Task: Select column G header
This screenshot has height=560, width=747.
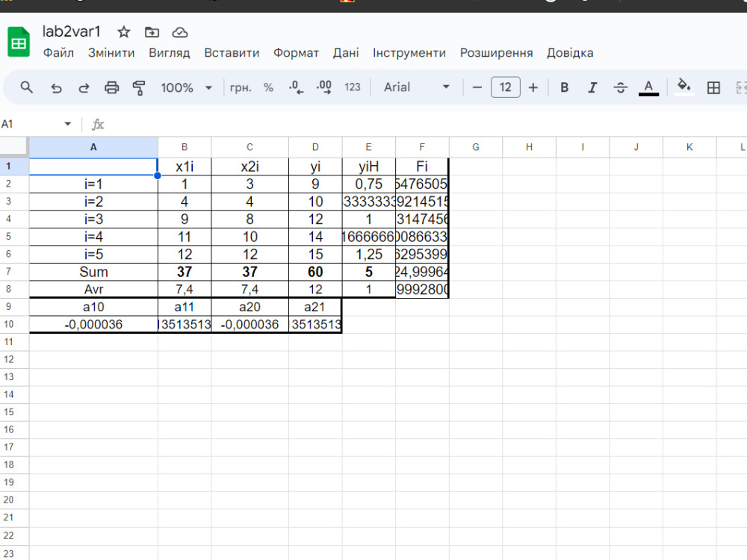Action: point(475,147)
